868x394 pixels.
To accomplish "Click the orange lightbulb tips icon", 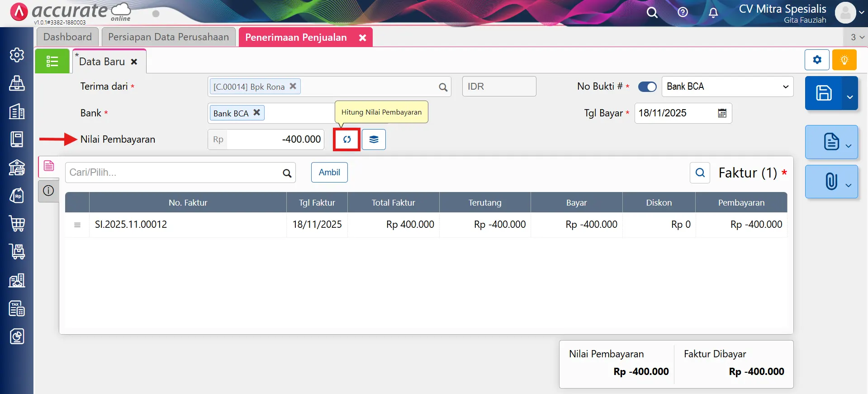I will coord(844,60).
